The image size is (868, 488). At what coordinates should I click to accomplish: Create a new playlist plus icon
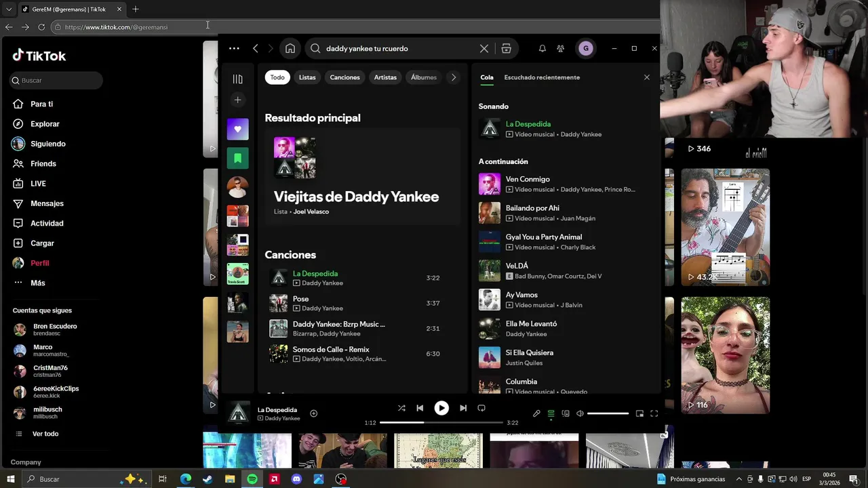tap(237, 100)
